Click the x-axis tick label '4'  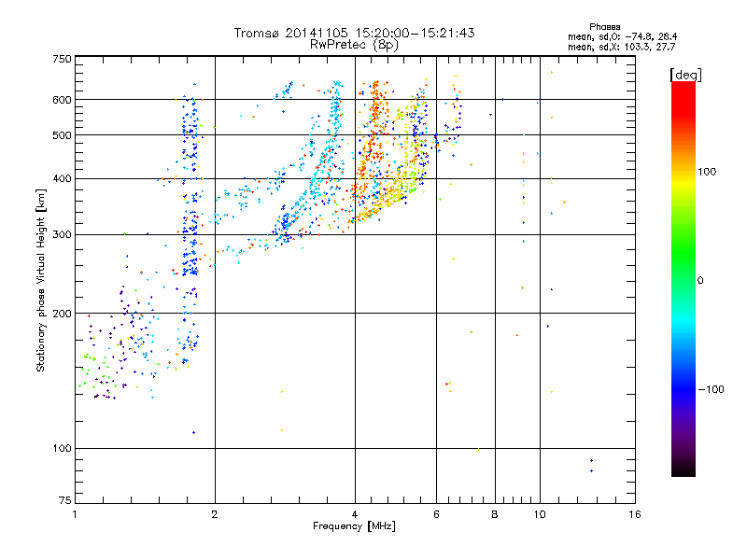pyautogui.click(x=355, y=514)
